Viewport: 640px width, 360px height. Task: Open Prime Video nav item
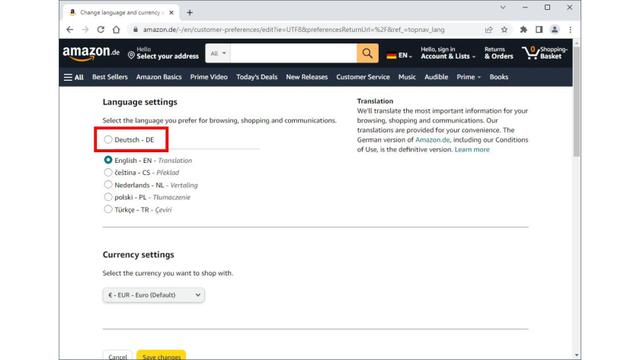[x=209, y=77]
